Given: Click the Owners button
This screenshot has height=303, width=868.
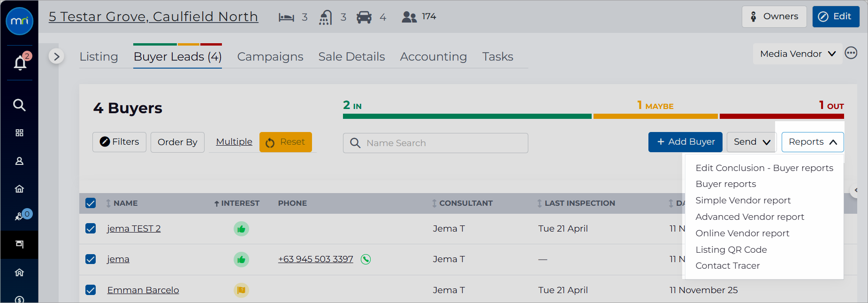Looking at the screenshot, I should pyautogui.click(x=774, y=16).
